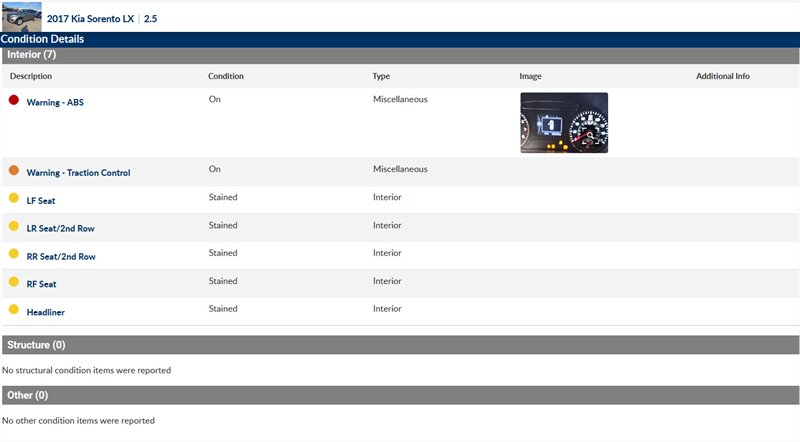Expand the Structure (0) section header
Screen dimensions: 800x442
[36, 345]
